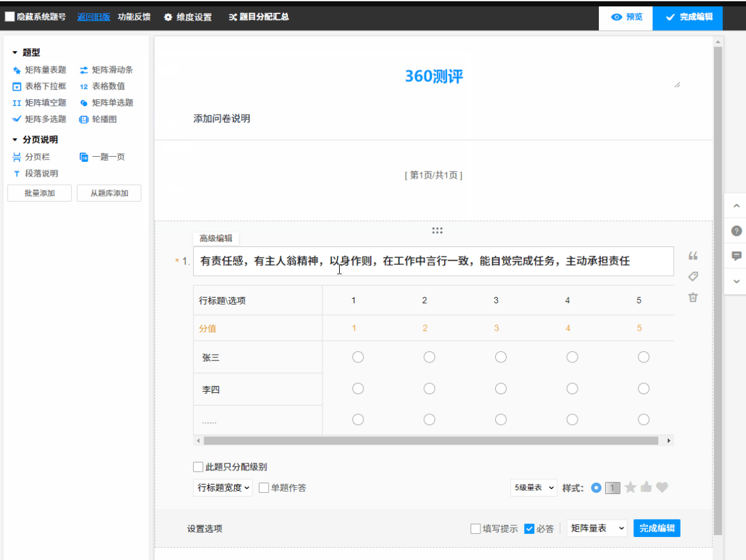The height and width of the screenshot is (560, 746).
Task: Open the comment feedback icon on right
Action: (736, 256)
